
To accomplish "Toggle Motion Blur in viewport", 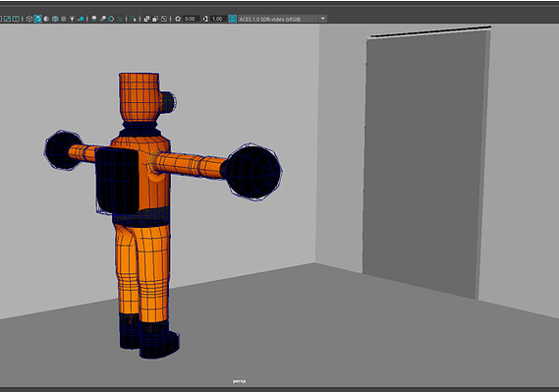I will click(103, 19).
